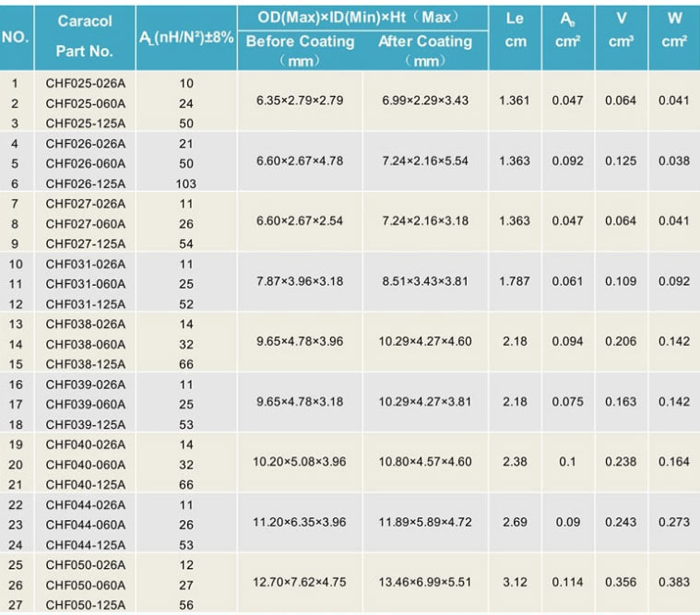Click the Caracol Part No. column header
Image resolution: width=700 pixels, height=615 pixels.
coord(85,37)
